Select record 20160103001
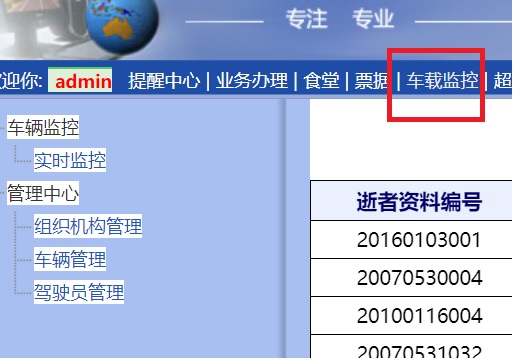 click(x=419, y=240)
